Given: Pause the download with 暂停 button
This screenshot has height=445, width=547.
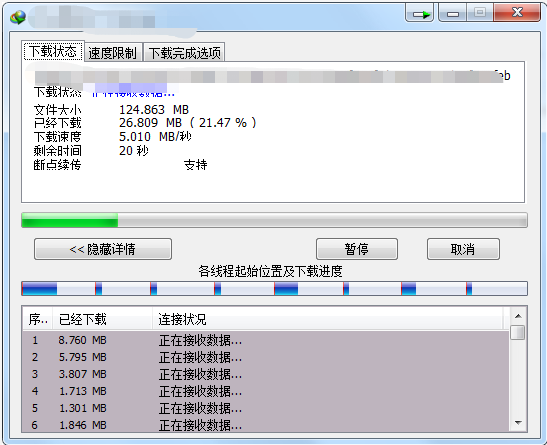Looking at the screenshot, I should pyautogui.click(x=357, y=249).
